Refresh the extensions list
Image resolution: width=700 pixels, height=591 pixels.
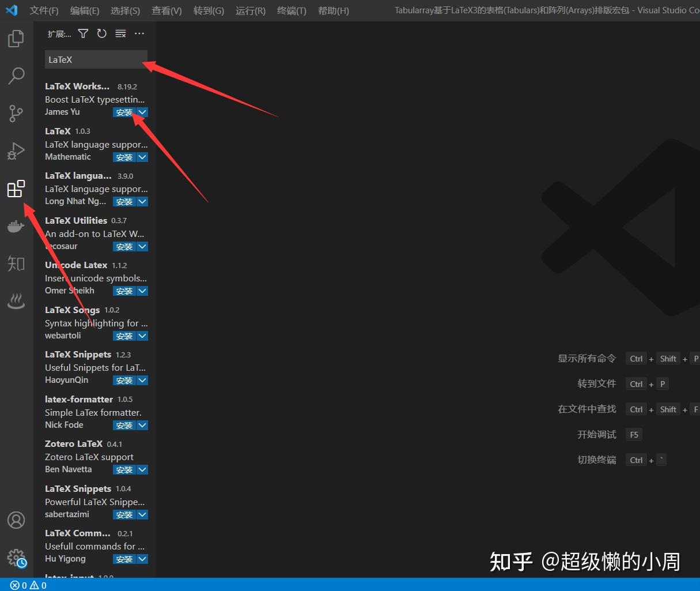click(101, 33)
